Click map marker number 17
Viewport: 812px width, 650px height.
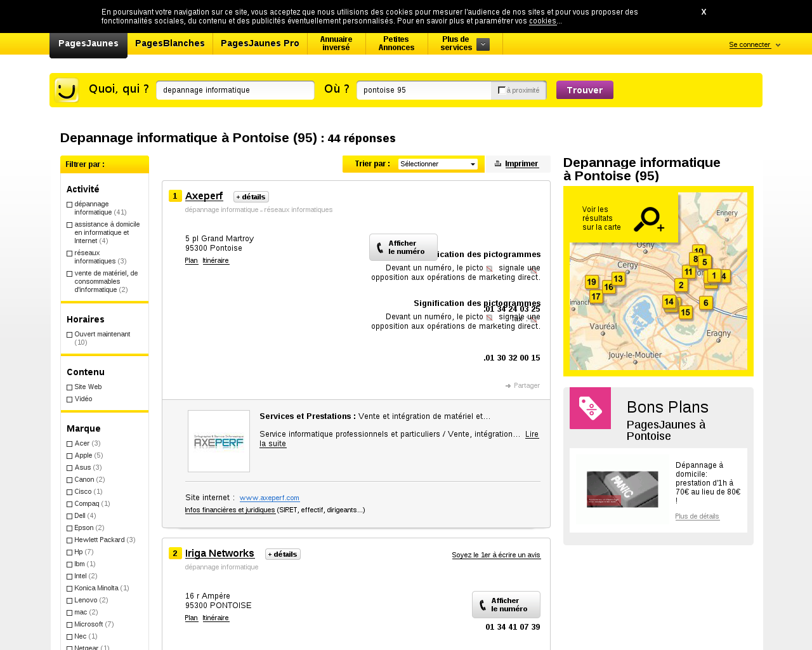[x=596, y=296]
